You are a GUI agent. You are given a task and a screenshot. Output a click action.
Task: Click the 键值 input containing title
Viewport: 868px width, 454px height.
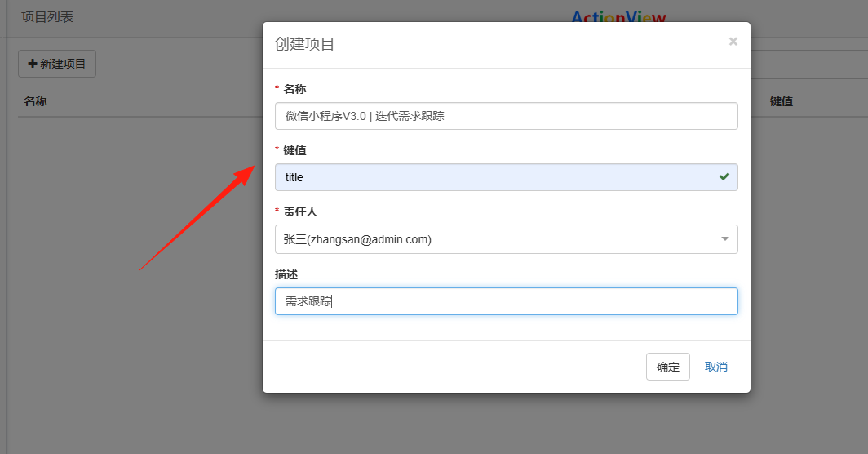(x=506, y=177)
